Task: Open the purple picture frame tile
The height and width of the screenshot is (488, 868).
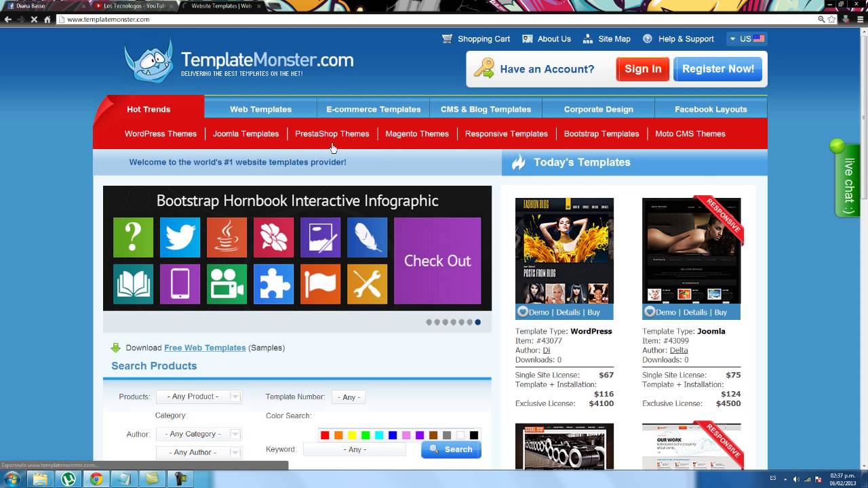Action: [x=320, y=237]
